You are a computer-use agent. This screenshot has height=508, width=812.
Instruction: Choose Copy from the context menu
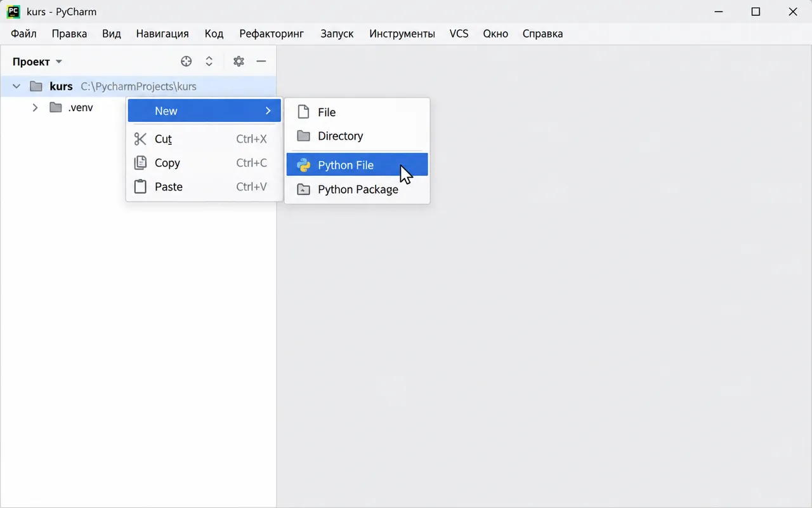pyautogui.click(x=204, y=163)
